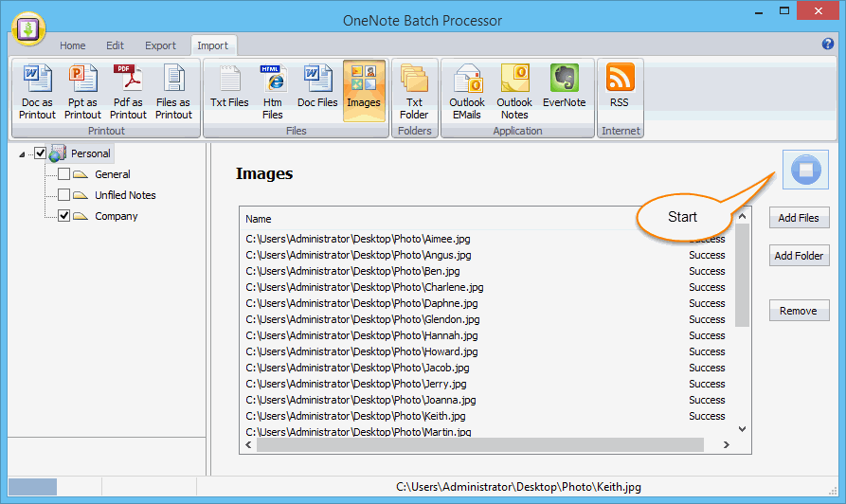Select the Glendon.jpg file row
The width and height of the screenshot is (846, 504).
point(488,319)
